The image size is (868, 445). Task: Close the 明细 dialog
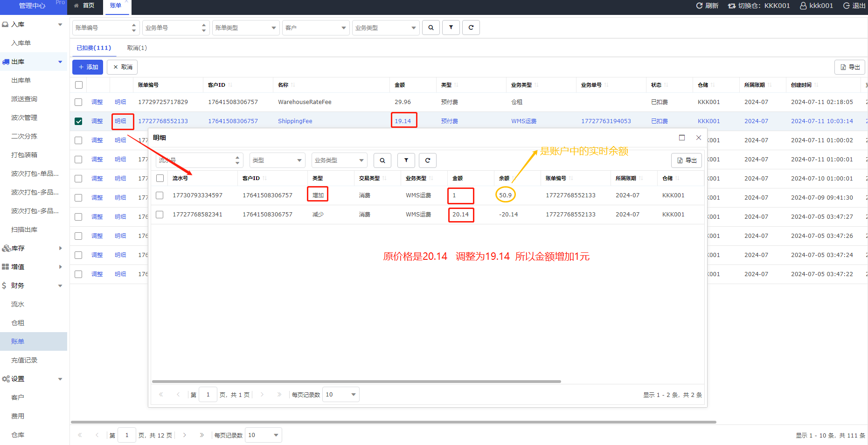point(699,138)
